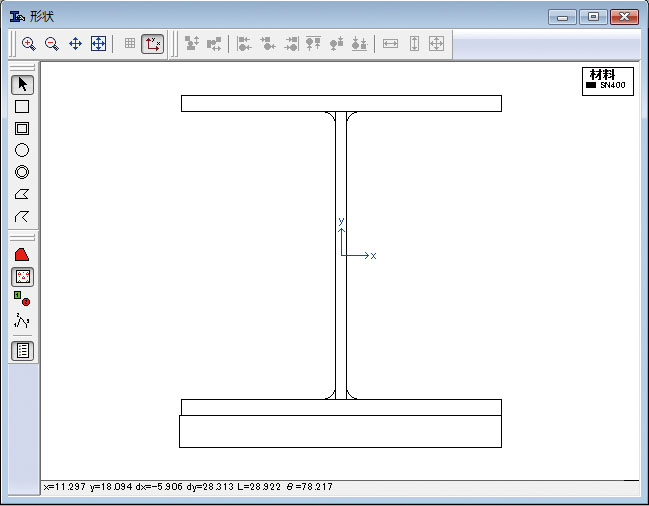
Task: Toggle the coordinate axis display icon
Action: [153, 44]
